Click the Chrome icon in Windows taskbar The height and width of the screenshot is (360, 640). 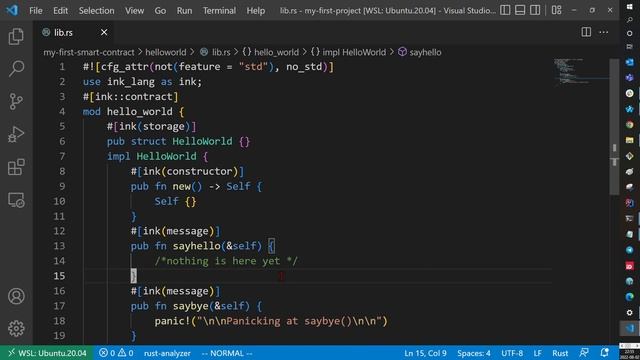(x=629, y=125)
